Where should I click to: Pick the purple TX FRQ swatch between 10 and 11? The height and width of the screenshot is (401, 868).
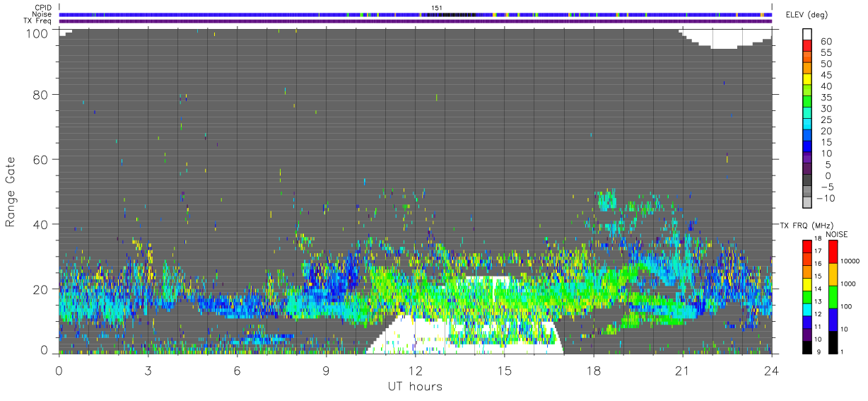coord(807,335)
